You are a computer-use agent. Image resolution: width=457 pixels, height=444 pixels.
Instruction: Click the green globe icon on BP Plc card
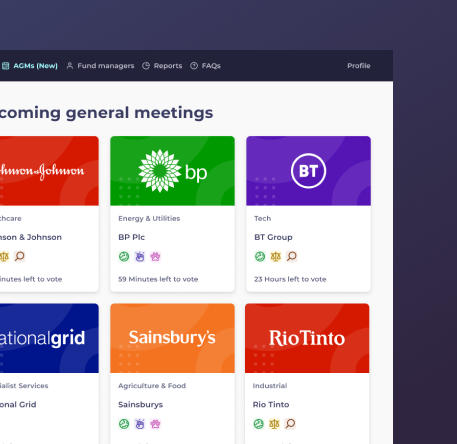pyautogui.click(x=124, y=257)
